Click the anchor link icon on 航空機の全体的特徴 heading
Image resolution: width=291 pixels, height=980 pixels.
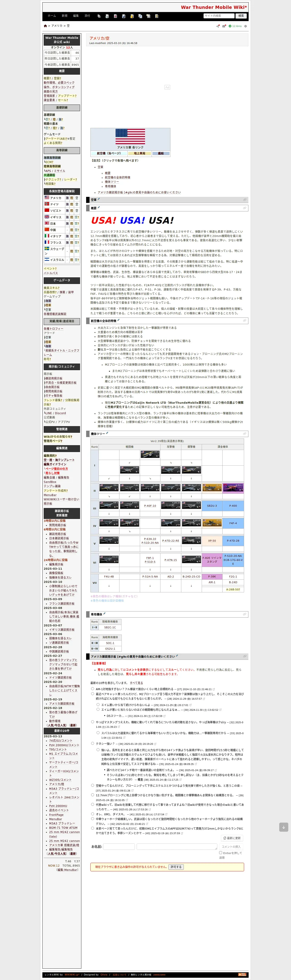[245, 321]
